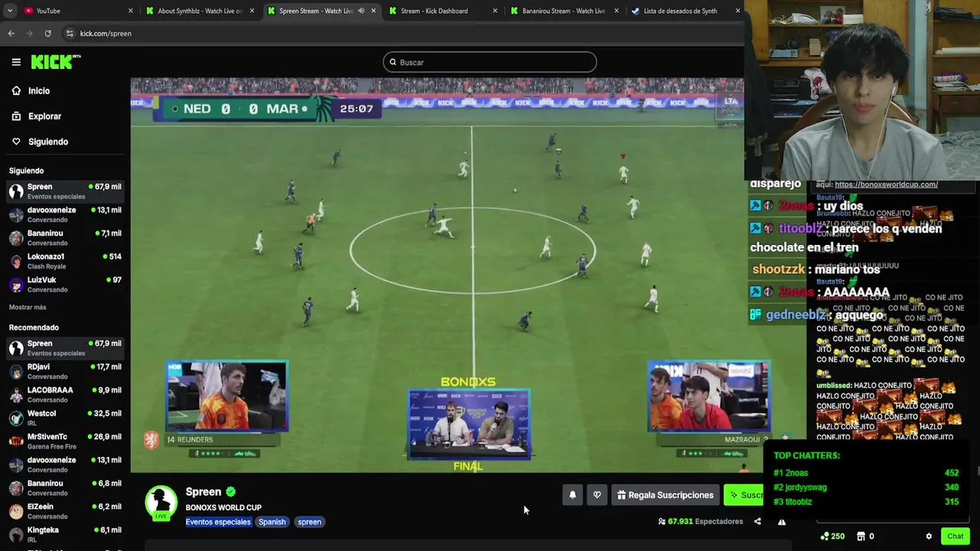Click the green Chat button
This screenshot has height=551, width=980.
pos(955,536)
